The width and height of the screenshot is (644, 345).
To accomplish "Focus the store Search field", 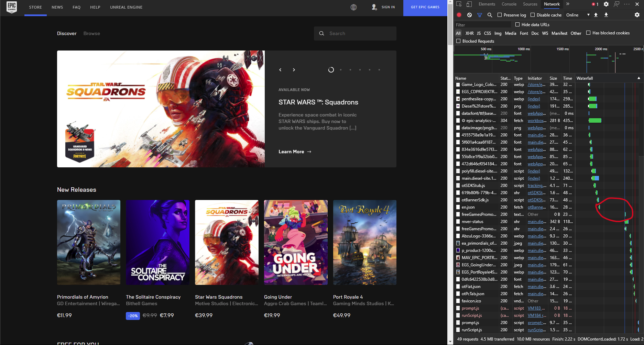I will tap(355, 33).
